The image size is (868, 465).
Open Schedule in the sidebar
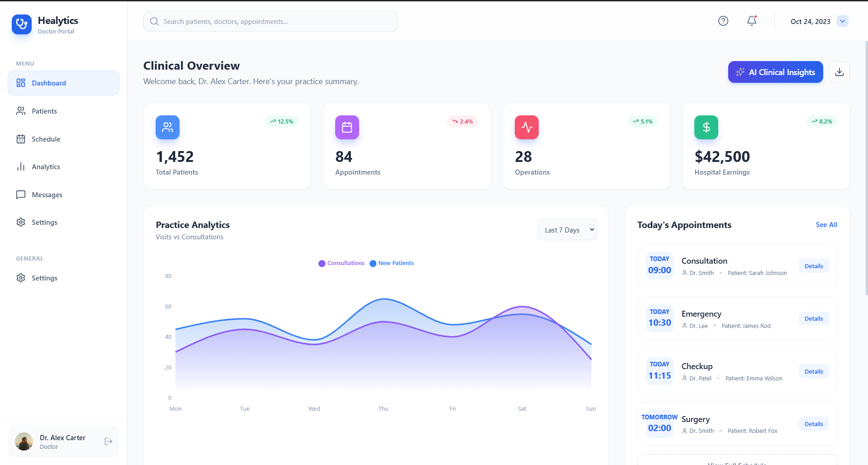(x=63, y=139)
